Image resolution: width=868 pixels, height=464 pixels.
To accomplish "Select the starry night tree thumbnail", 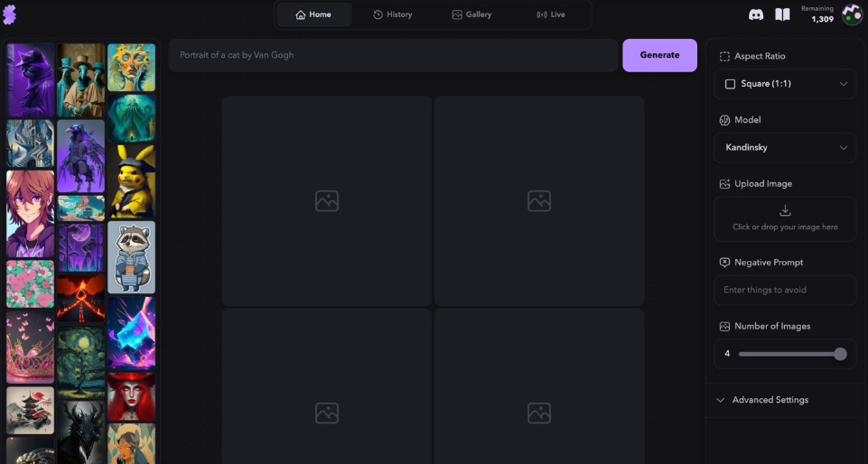I will tap(80, 362).
